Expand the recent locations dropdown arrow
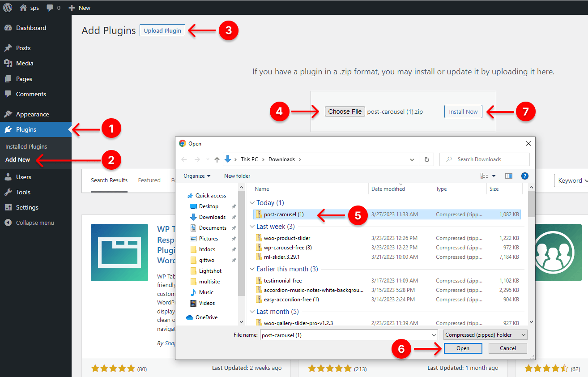This screenshot has height=377, width=588. 208,159
